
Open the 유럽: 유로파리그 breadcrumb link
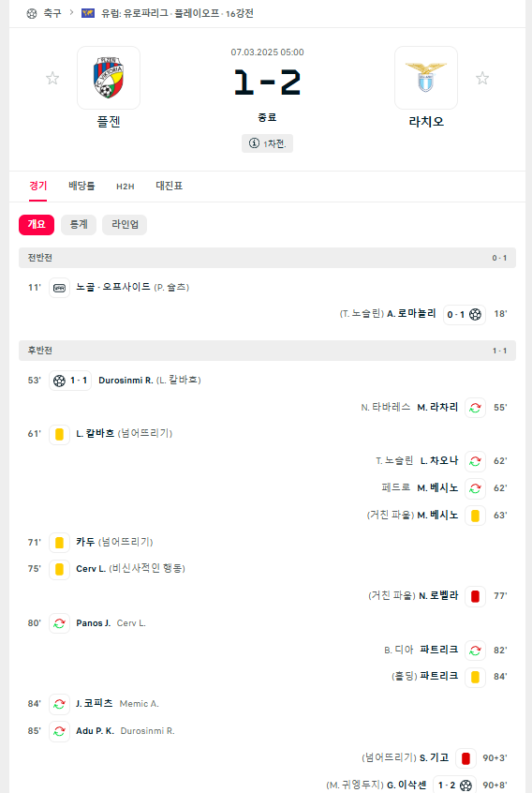coord(134,14)
